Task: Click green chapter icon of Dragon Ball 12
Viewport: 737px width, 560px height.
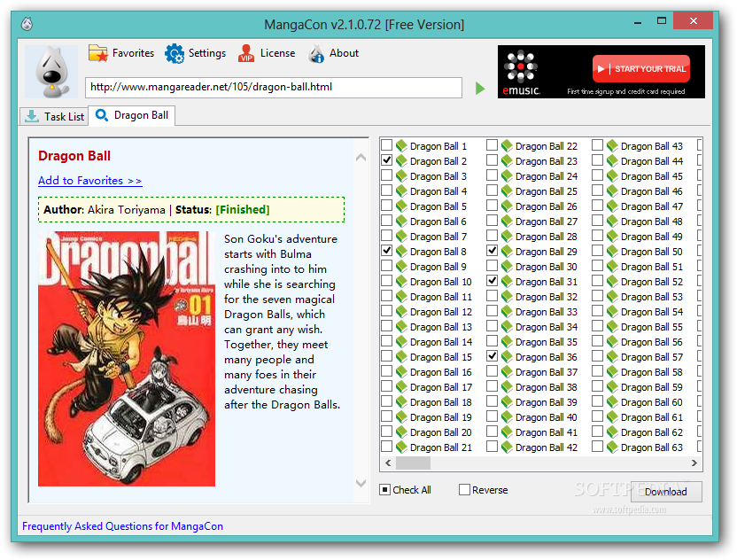Action: tap(401, 311)
